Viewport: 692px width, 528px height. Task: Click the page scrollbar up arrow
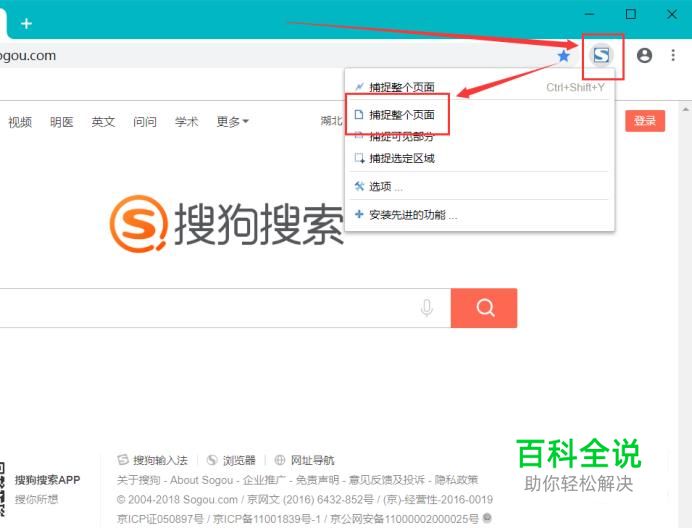pyautogui.click(x=685, y=109)
